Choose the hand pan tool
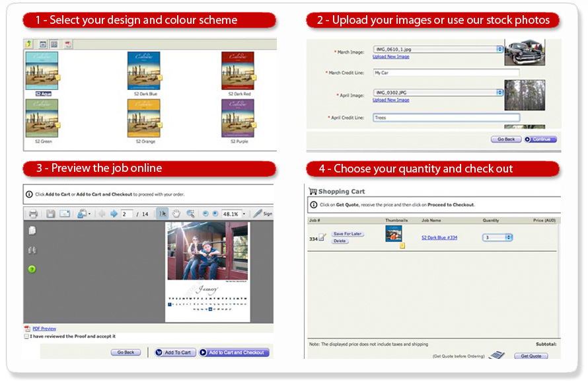588x386 pixels. (x=176, y=213)
